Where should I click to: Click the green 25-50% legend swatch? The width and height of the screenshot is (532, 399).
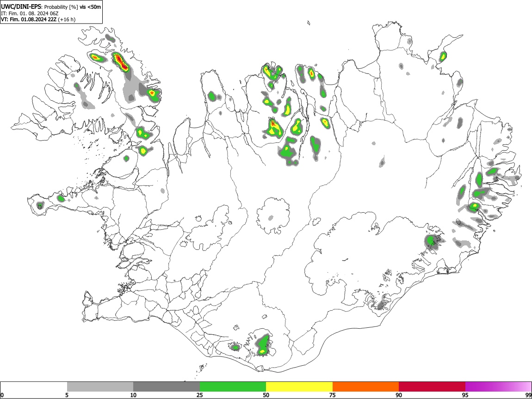click(x=233, y=387)
